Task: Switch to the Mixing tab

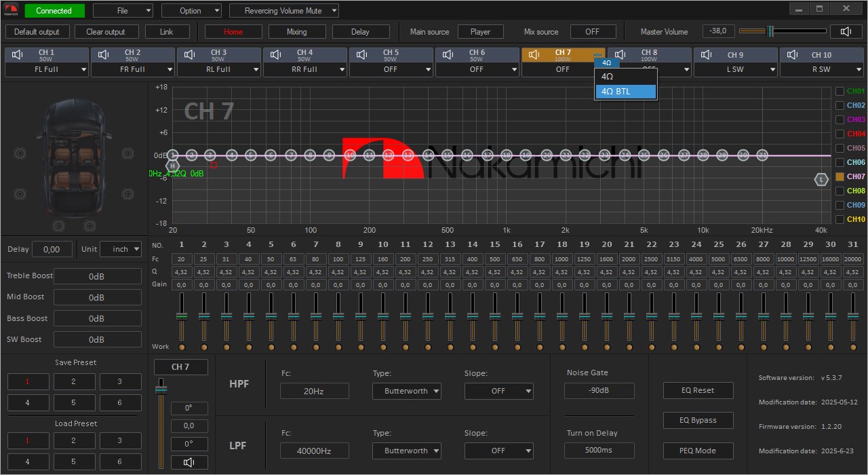Action: [x=296, y=32]
